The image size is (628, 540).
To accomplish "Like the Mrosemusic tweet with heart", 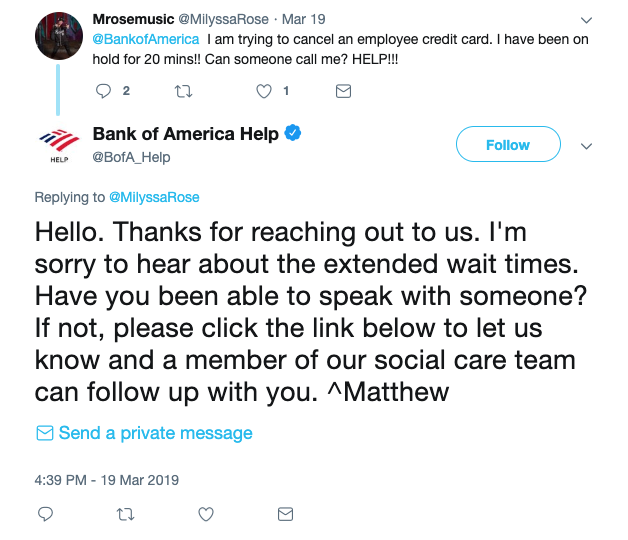I will pos(264,91).
